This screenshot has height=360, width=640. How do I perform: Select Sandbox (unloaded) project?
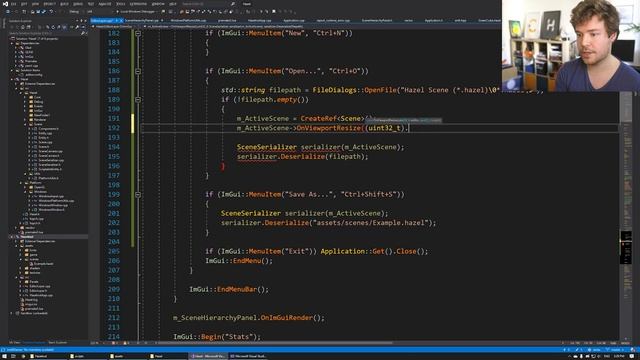coord(33,313)
